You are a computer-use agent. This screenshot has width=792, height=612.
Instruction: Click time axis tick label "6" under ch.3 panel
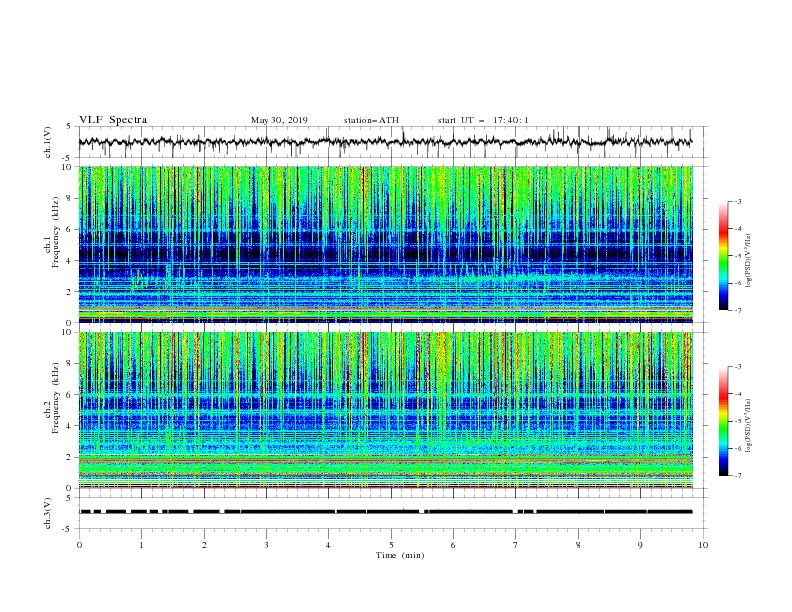pos(453,545)
